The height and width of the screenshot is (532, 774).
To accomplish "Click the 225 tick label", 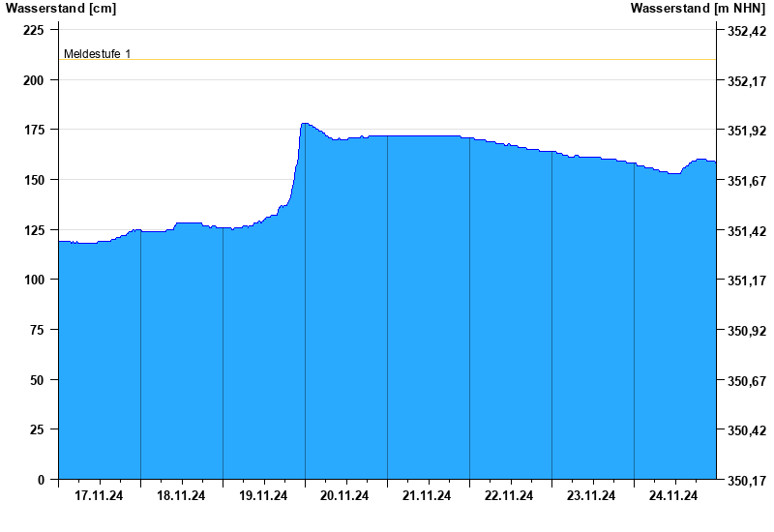I will [x=34, y=30].
